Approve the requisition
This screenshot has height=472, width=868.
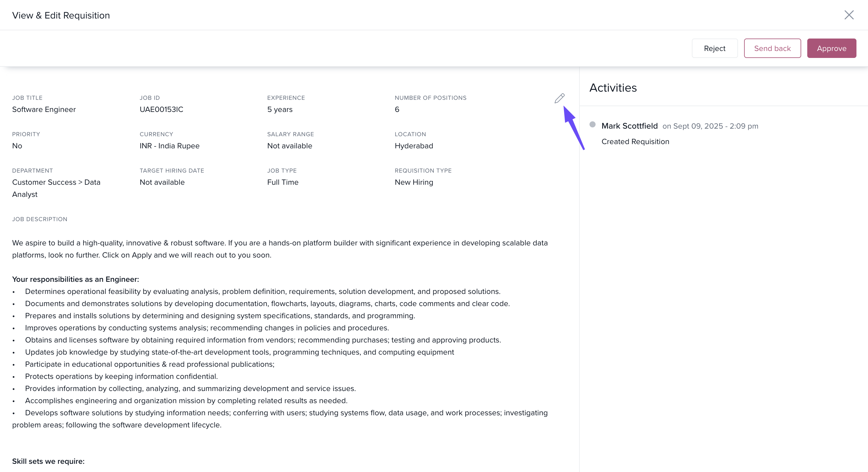tap(831, 49)
